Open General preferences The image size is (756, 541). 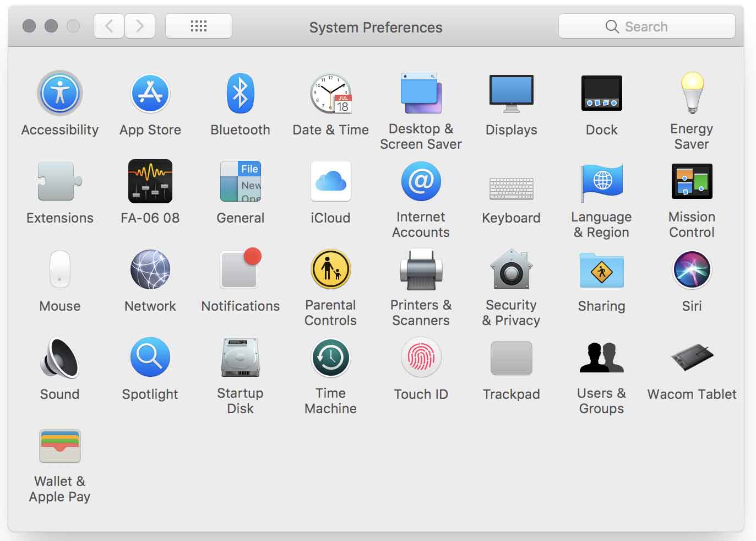[x=241, y=181]
